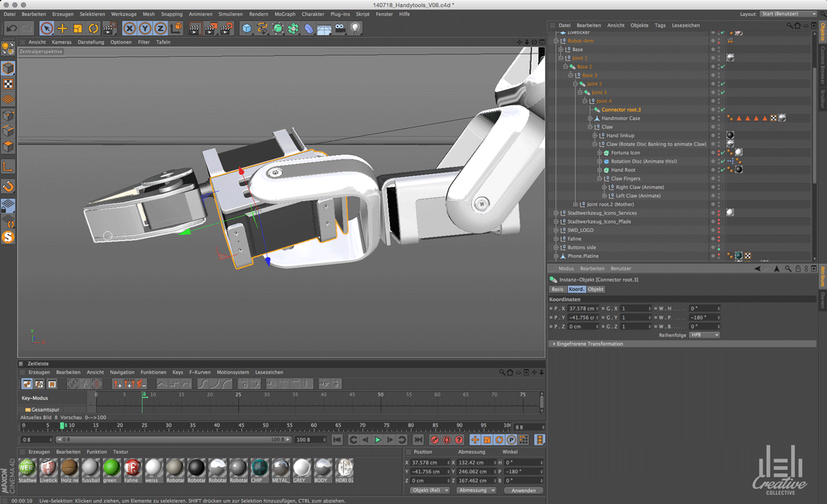The image size is (827, 504).
Task: Switch to the Basis tab
Action: [558, 289]
